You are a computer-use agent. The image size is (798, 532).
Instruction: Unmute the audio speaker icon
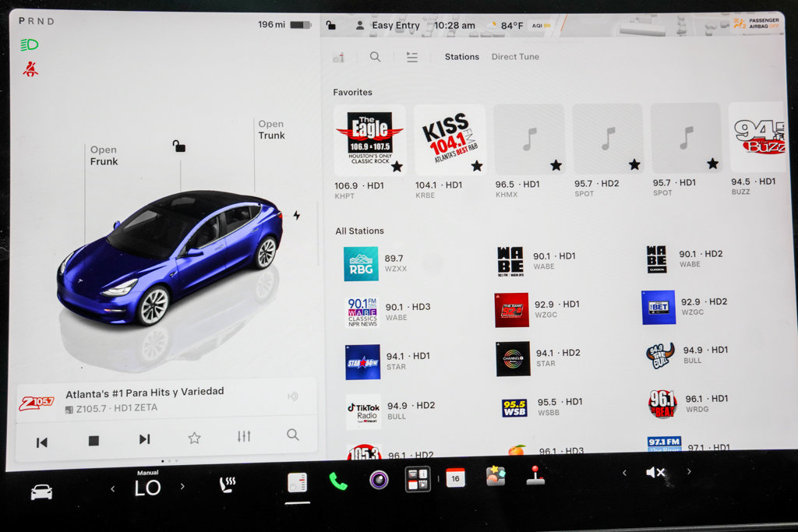(655, 473)
